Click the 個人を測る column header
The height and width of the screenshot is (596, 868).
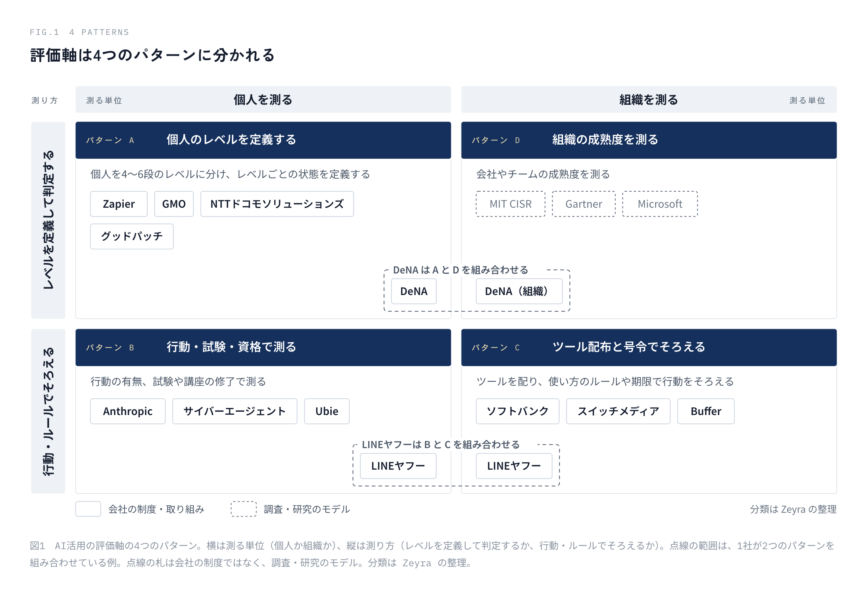(263, 100)
